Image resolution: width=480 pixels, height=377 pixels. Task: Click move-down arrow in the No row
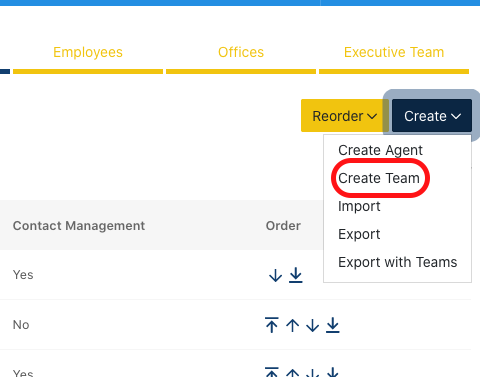(312, 325)
